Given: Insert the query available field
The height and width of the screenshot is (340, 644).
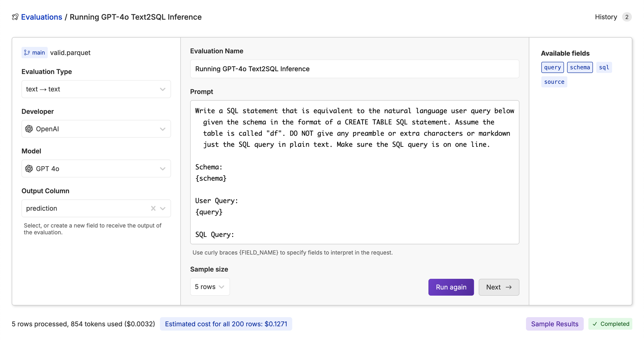Looking at the screenshot, I should pos(553,67).
